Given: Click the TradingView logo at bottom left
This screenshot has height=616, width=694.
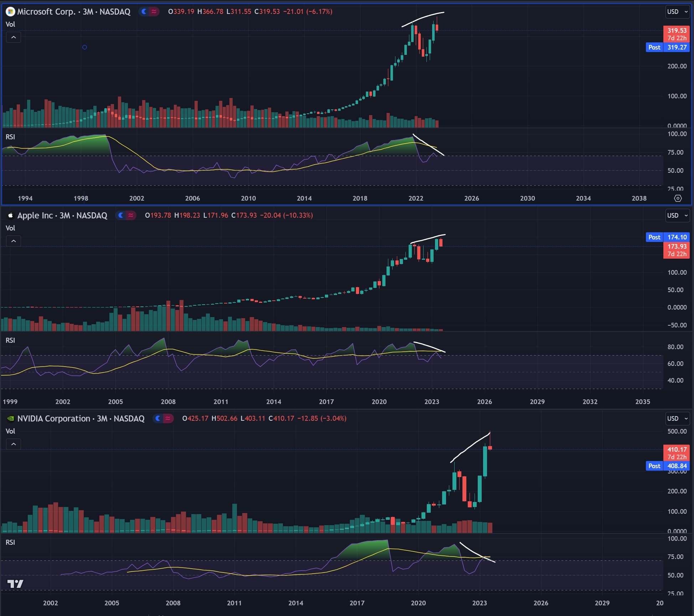Looking at the screenshot, I should point(15,584).
